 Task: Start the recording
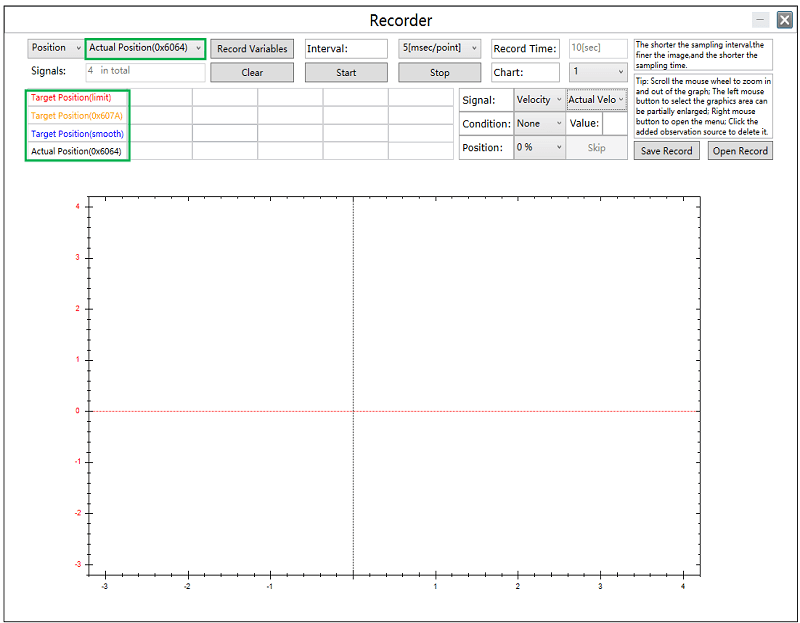tap(346, 73)
